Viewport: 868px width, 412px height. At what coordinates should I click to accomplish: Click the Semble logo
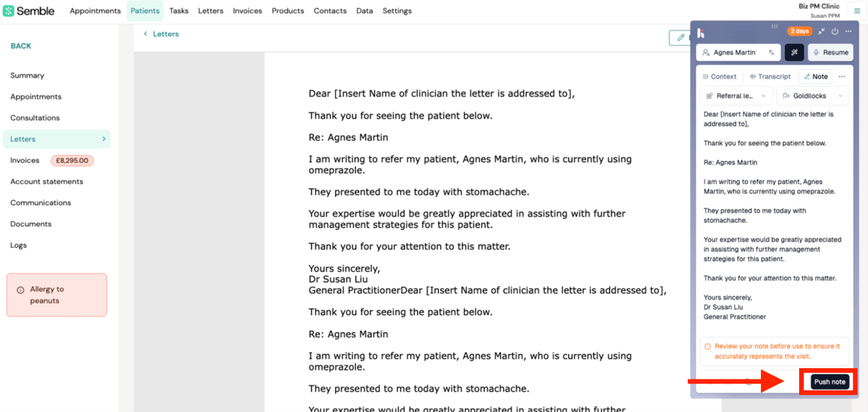click(x=28, y=10)
